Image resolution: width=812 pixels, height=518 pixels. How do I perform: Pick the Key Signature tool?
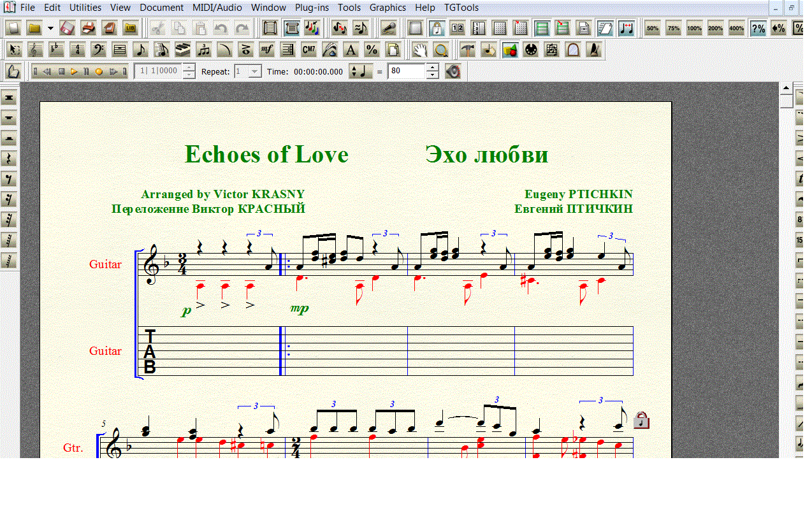[57, 50]
